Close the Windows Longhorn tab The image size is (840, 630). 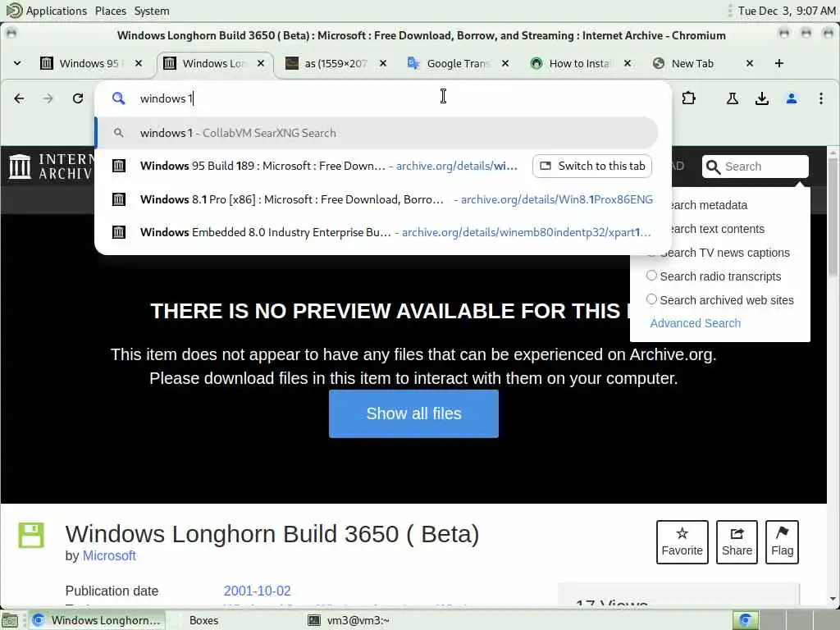(261, 63)
